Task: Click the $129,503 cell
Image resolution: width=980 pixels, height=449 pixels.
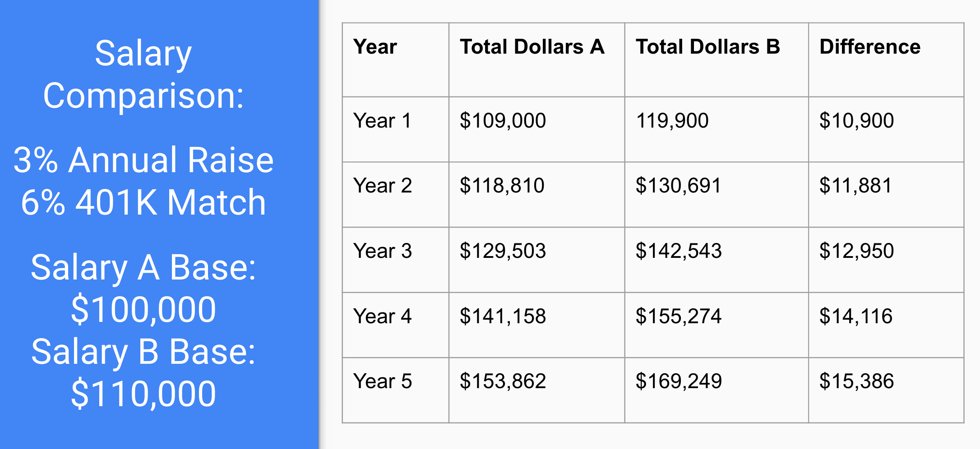Action: (503, 251)
